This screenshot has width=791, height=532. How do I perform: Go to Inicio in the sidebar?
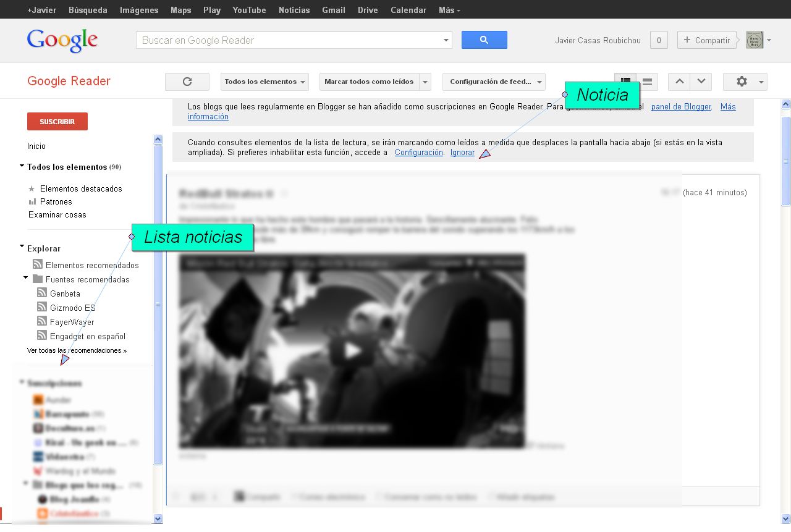pyautogui.click(x=36, y=146)
